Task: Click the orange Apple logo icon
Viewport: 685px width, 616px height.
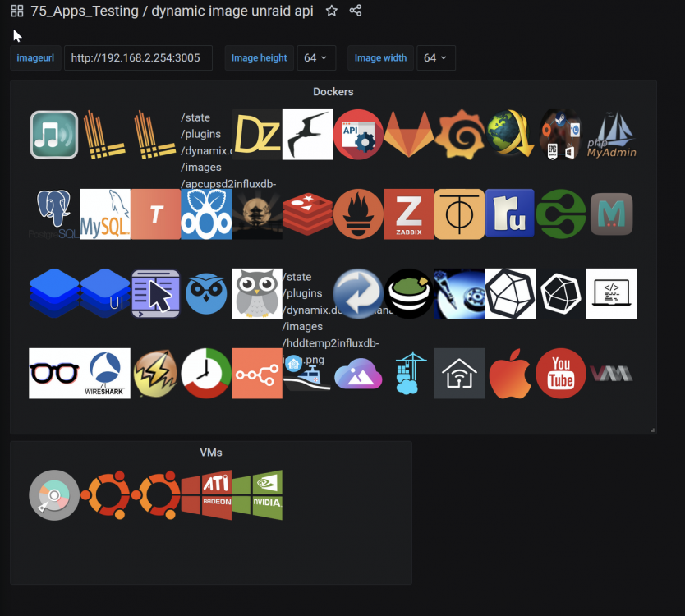Action: click(510, 374)
